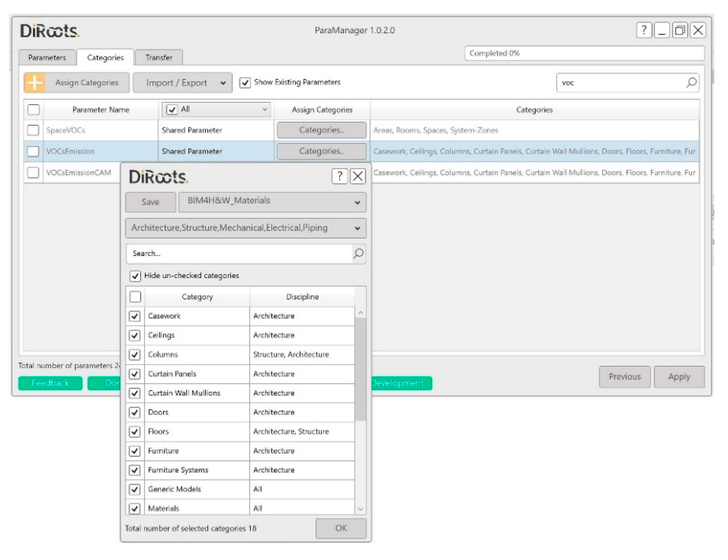Image resolution: width=728 pixels, height=560 pixels.
Task: Switch to the Transfer tab
Action: click(159, 57)
